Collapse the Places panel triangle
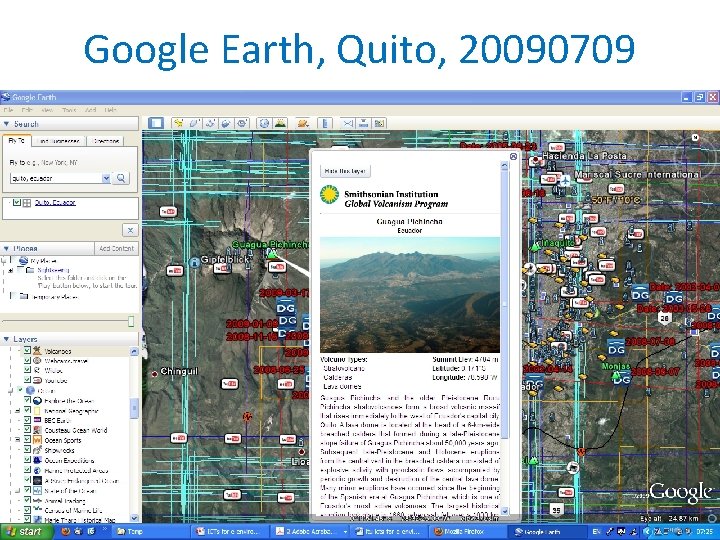 pos(6,248)
